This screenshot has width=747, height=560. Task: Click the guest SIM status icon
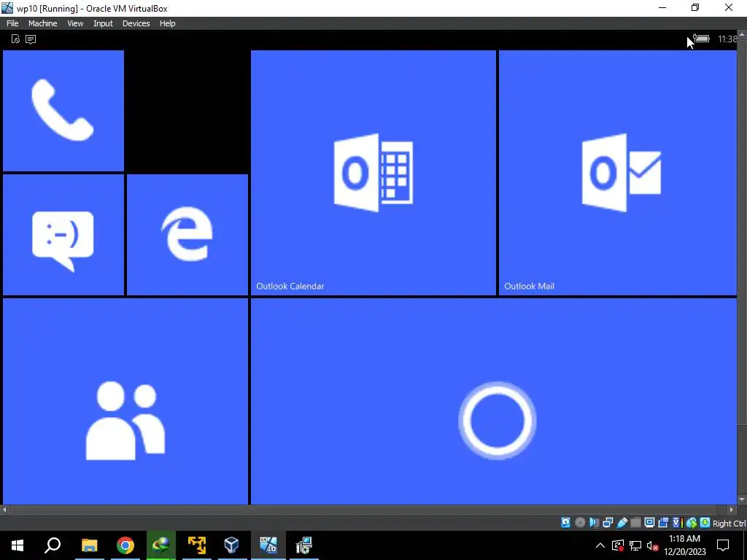15,39
